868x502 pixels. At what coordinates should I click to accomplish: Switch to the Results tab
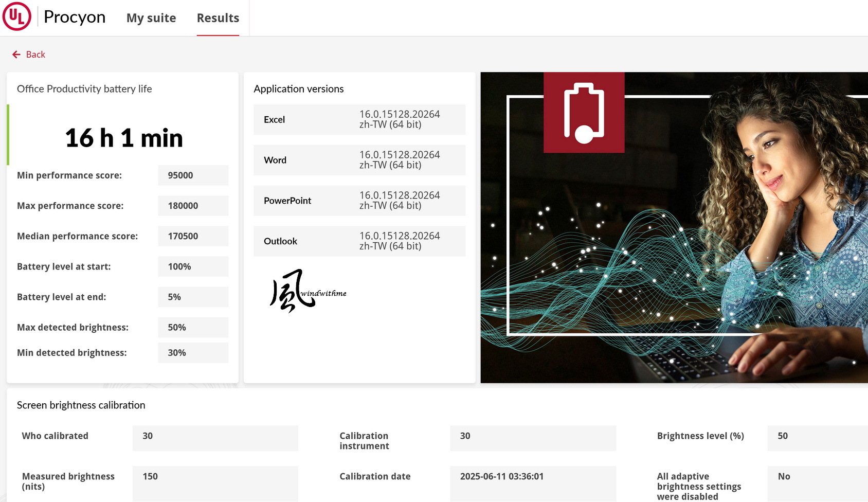[x=218, y=18]
